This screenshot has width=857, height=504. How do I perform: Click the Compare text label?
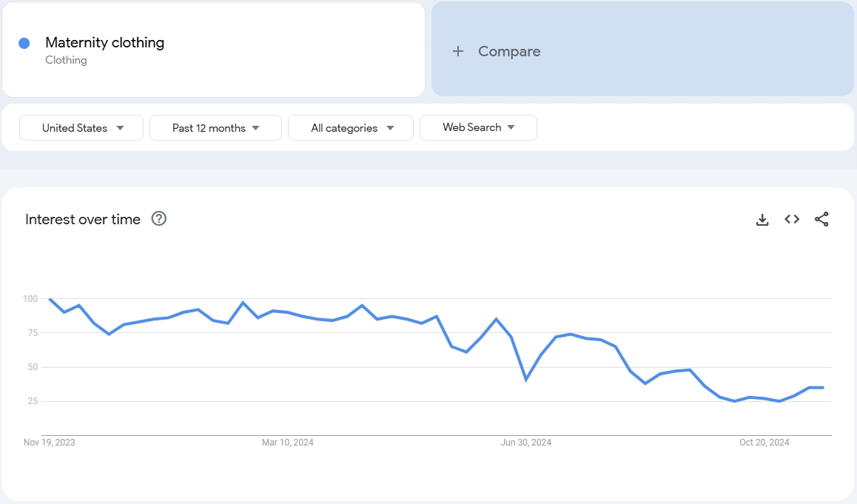point(509,51)
